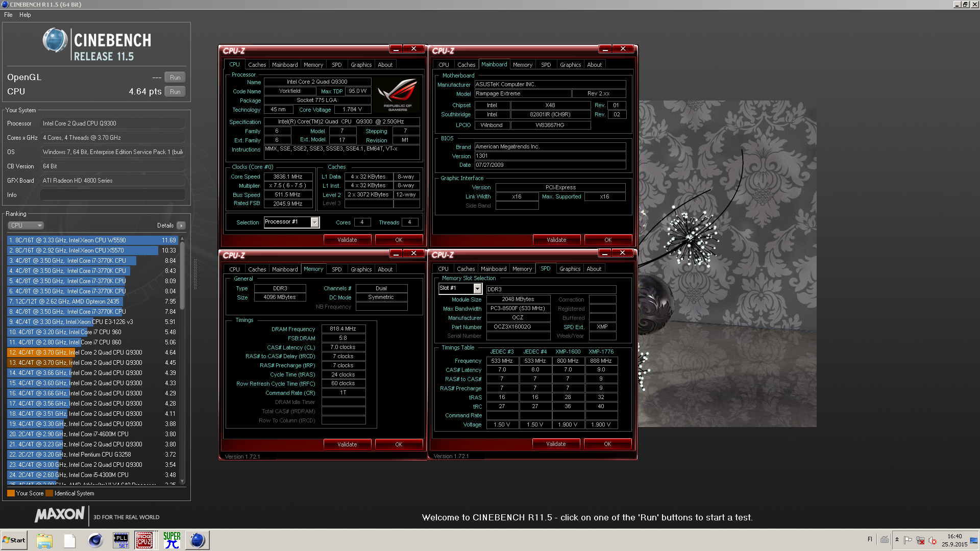Select ranking row 9 Xeon E3-1226 v3
The image size is (980, 551).
click(x=92, y=322)
